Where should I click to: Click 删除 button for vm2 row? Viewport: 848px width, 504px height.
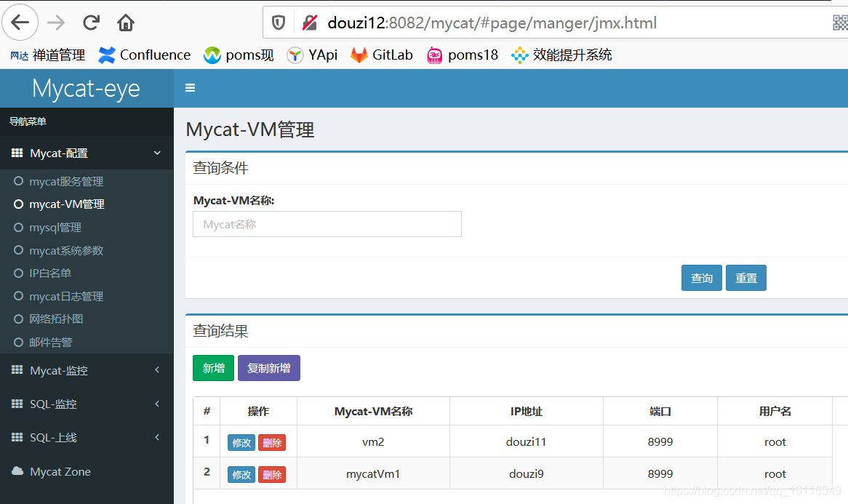pos(272,443)
